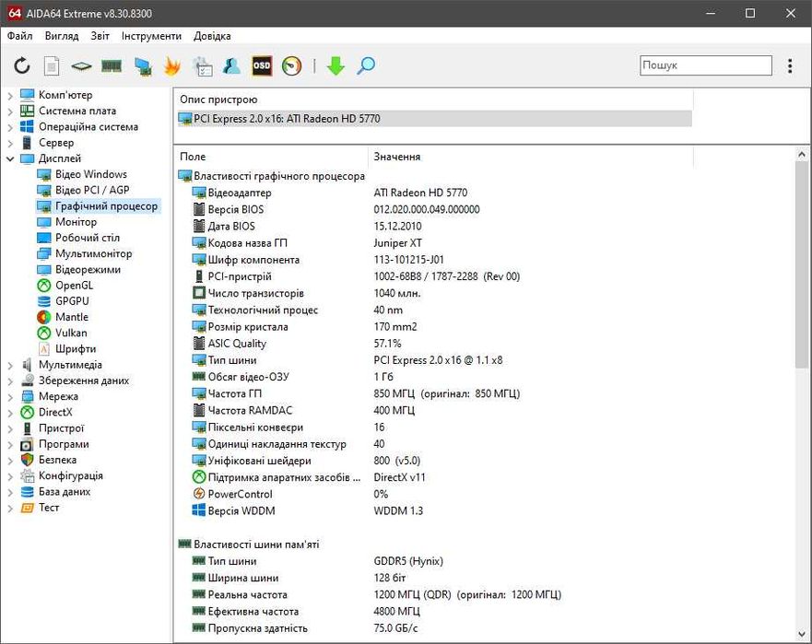Open the network computers toolbar icon
The width and height of the screenshot is (812, 644).
click(x=143, y=66)
